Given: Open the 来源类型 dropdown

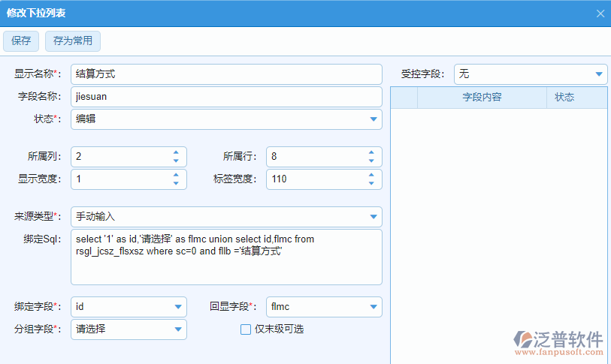Looking at the screenshot, I should point(374,217).
